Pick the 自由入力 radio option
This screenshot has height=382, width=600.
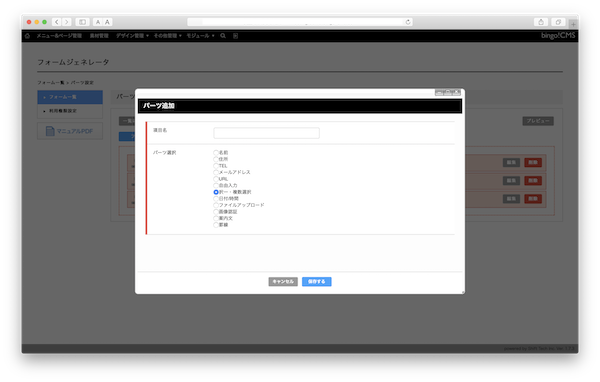coord(216,185)
